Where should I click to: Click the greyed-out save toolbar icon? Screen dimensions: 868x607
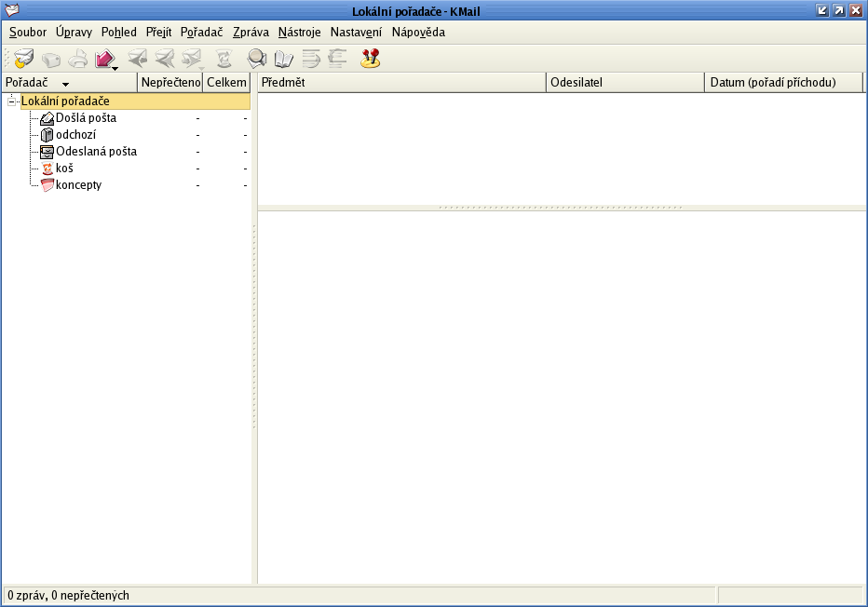pyautogui.click(x=51, y=59)
